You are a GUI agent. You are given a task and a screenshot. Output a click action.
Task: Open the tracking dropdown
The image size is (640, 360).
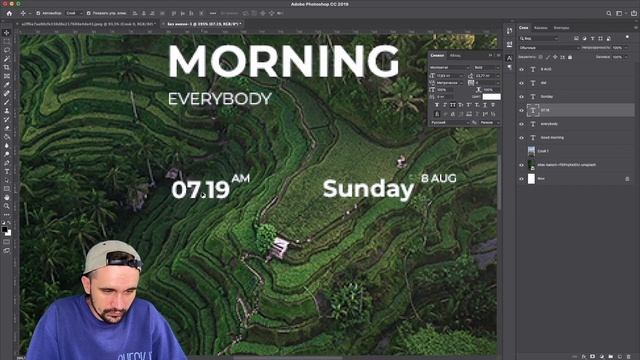(x=487, y=83)
